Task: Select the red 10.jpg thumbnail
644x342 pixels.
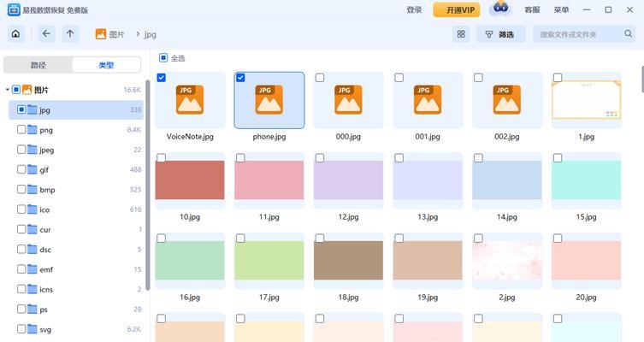Action: click(190, 180)
